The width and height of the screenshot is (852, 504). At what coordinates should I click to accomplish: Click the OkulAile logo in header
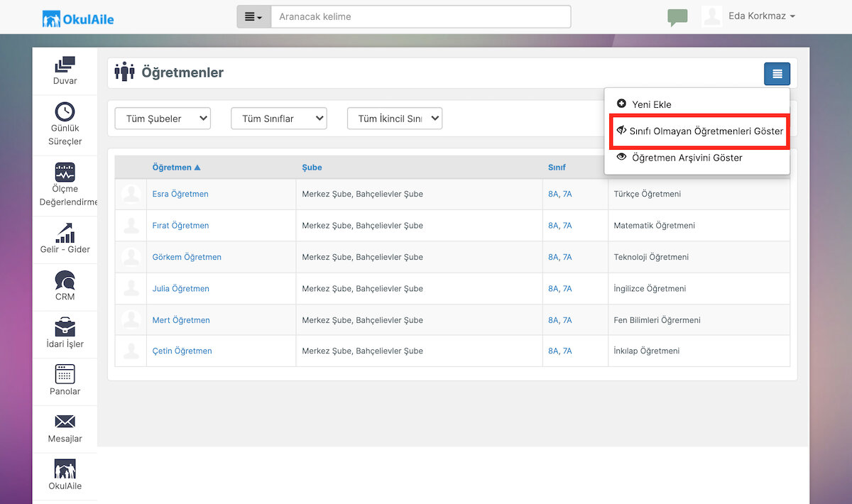click(78, 18)
